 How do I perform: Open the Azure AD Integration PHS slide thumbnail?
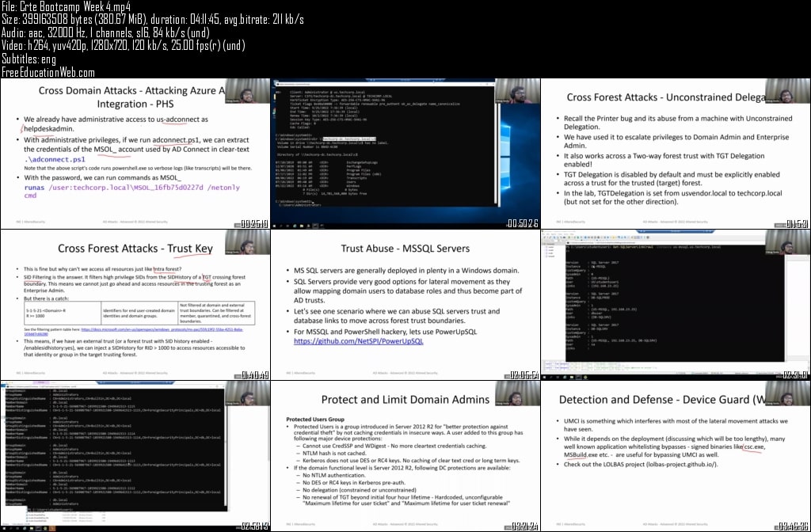(135, 154)
